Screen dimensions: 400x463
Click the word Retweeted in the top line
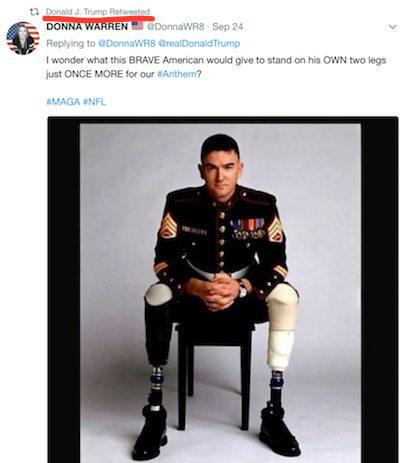(130, 12)
